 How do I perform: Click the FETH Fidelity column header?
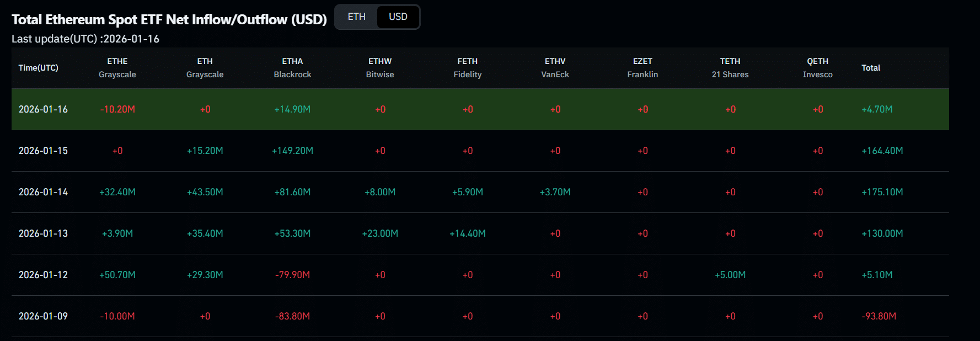pyautogui.click(x=467, y=67)
